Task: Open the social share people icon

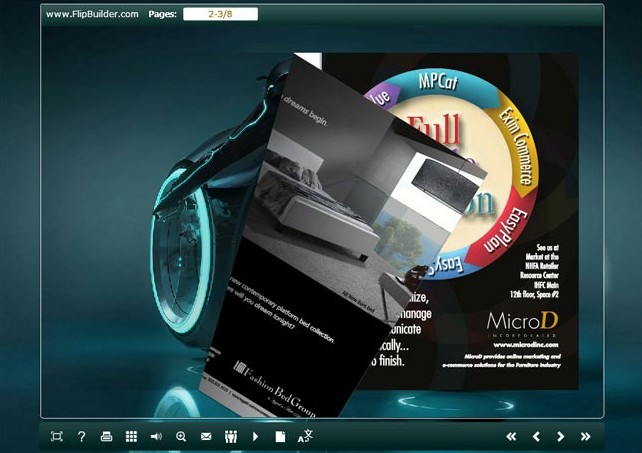Action: pyautogui.click(x=231, y=436)
